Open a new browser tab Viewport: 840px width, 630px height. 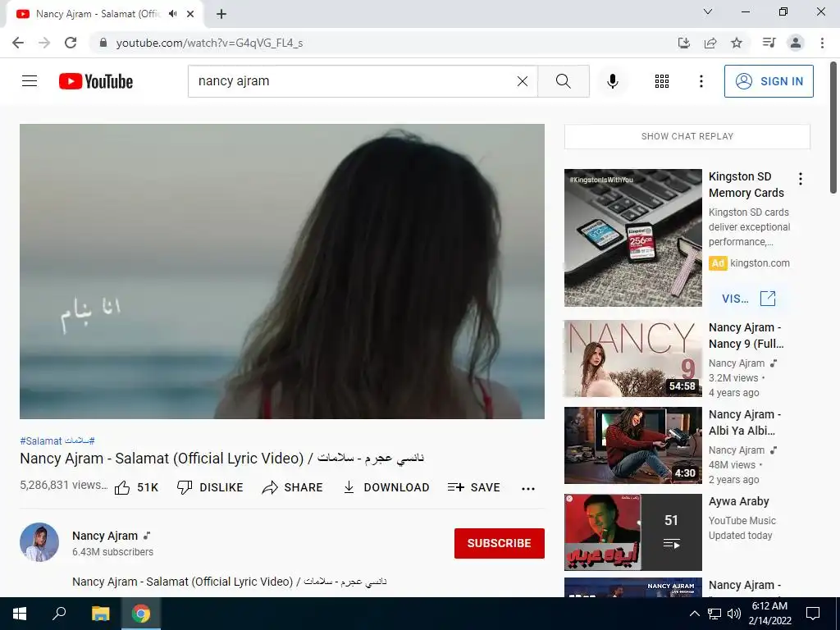click(221, 14)
